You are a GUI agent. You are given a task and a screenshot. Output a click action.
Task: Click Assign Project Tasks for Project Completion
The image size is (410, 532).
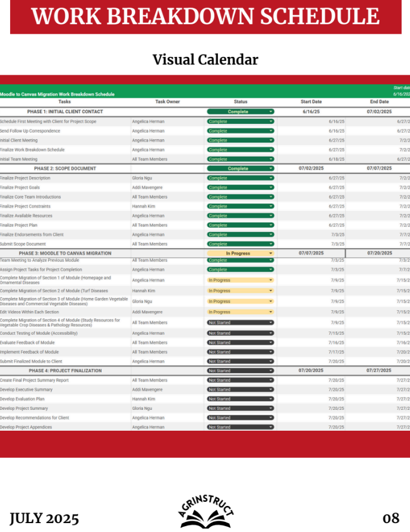41,270
